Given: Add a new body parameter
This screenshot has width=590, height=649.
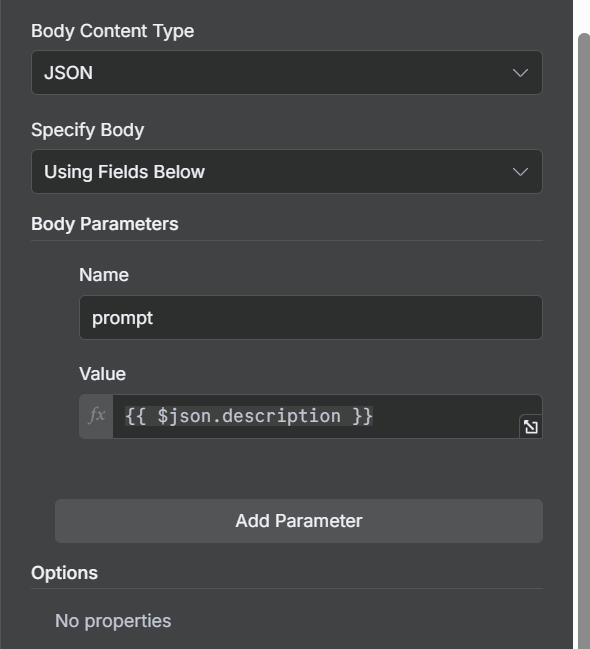Looking at the screenshot, I should [x=299, y=521].
